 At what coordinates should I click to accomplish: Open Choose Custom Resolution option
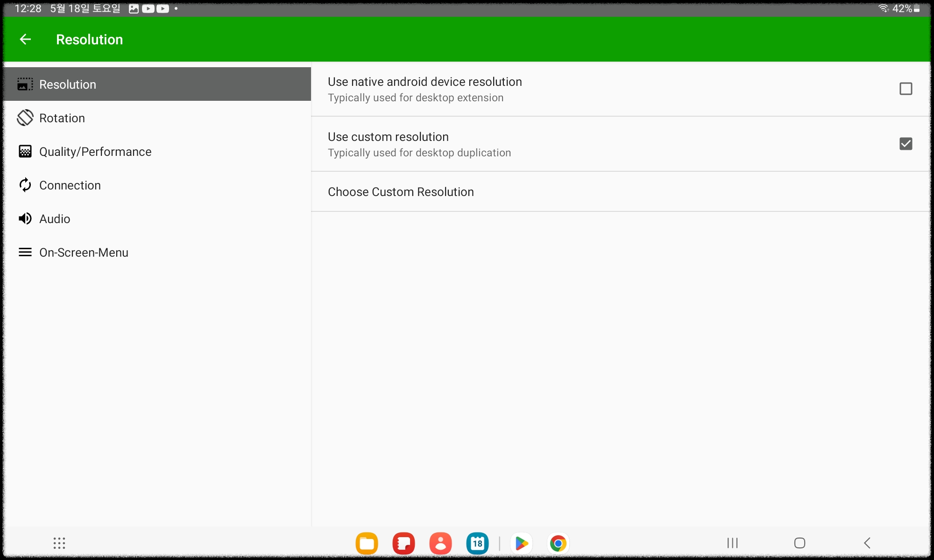tap(401, 192)
